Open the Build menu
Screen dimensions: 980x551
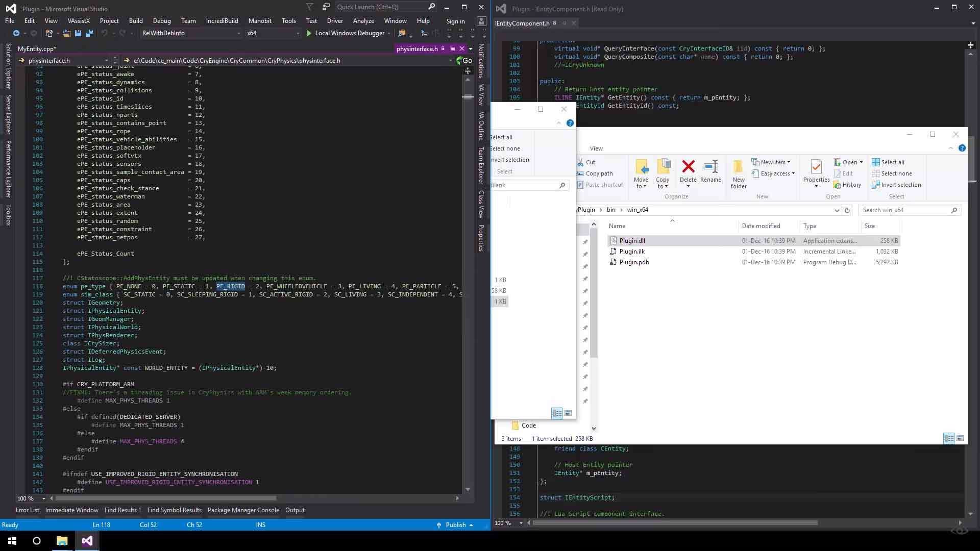pos(136,21)
